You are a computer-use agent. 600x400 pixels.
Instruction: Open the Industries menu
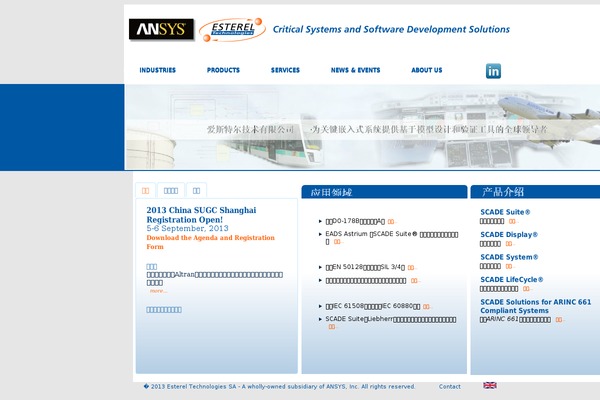(158, 70)
